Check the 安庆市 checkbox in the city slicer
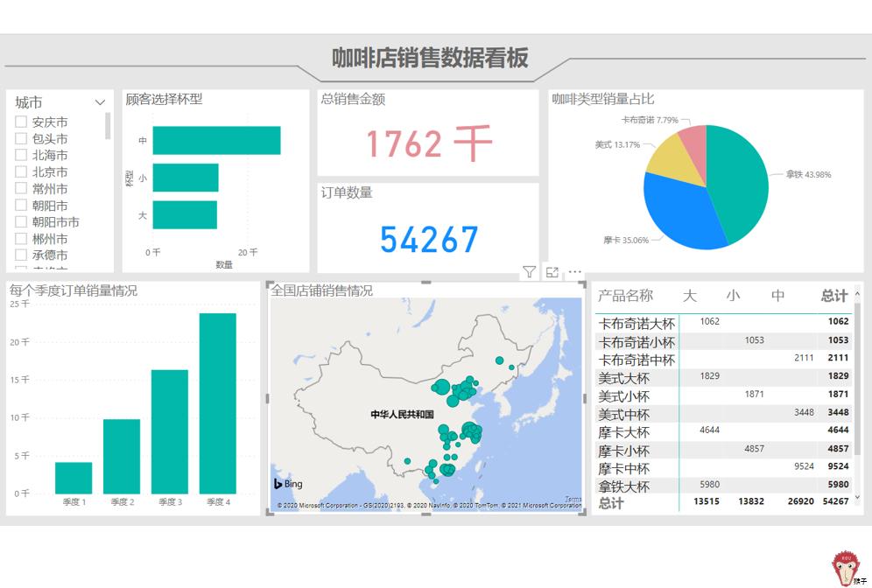 click(x=21, y=122)
